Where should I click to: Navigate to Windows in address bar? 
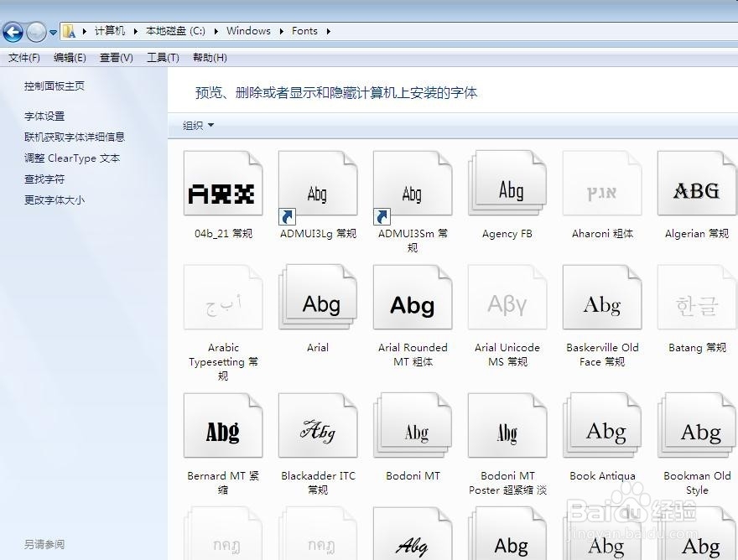point(248,31)
